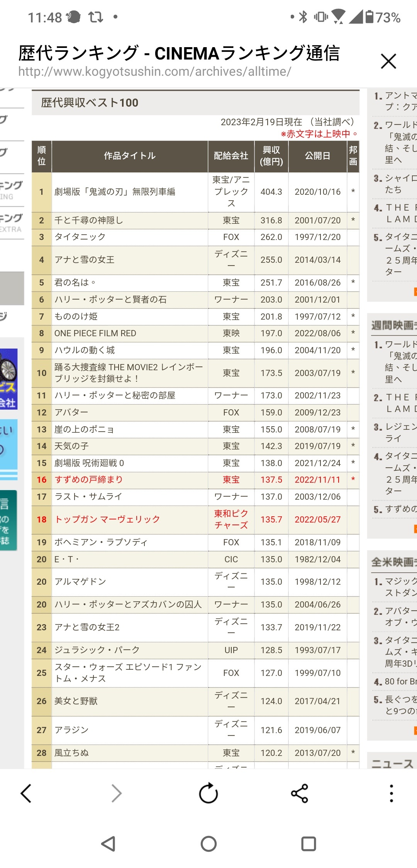The image size is (417, 868).
Task: Tap the Bluetooth status icon
Action: [303, 17]
